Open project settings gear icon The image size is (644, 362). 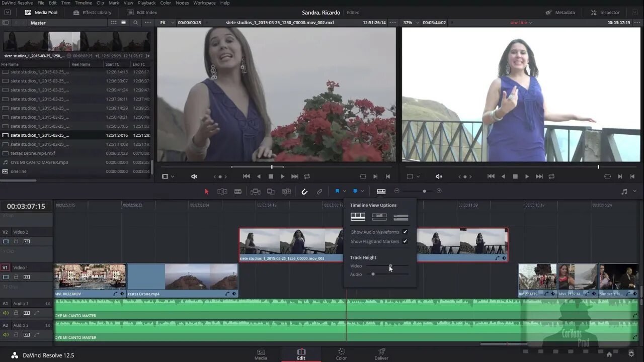(x=631, y=354)
